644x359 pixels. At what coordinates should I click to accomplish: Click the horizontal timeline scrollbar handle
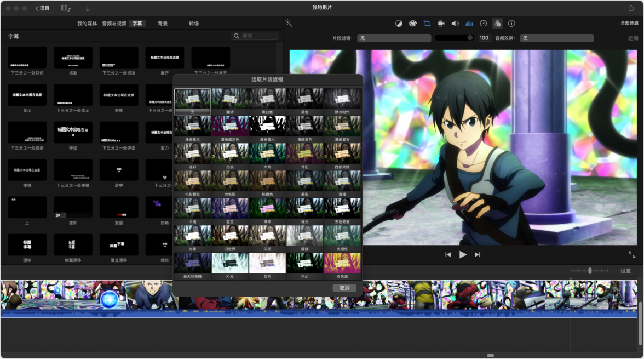click(x=491, y=355)
